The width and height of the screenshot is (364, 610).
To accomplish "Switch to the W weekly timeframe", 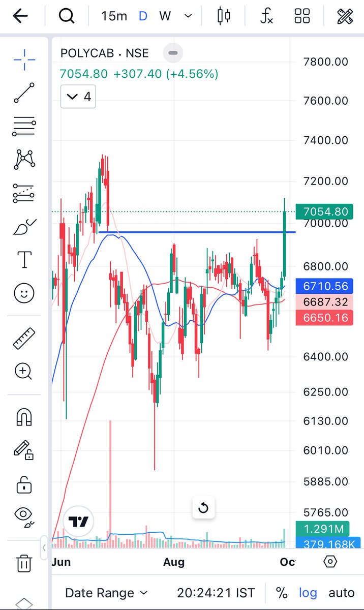I will (x=165, y=16).
